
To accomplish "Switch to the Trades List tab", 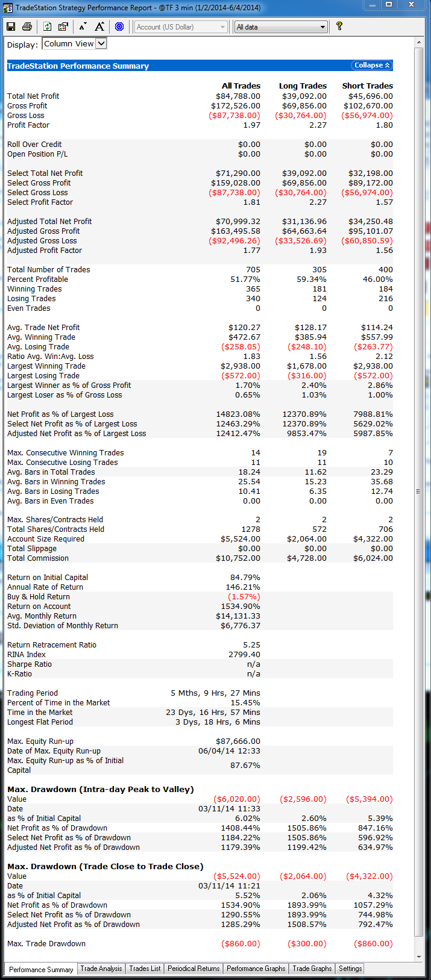I will (x=145, y=969).
